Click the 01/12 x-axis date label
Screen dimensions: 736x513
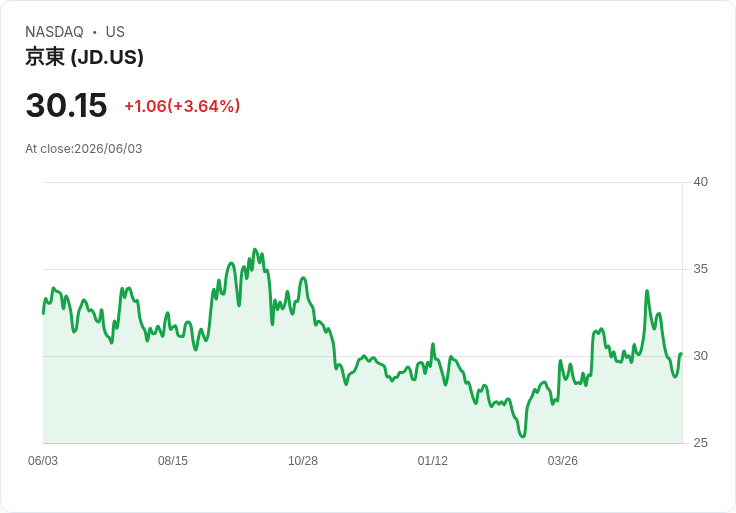[x=432, y=461]
